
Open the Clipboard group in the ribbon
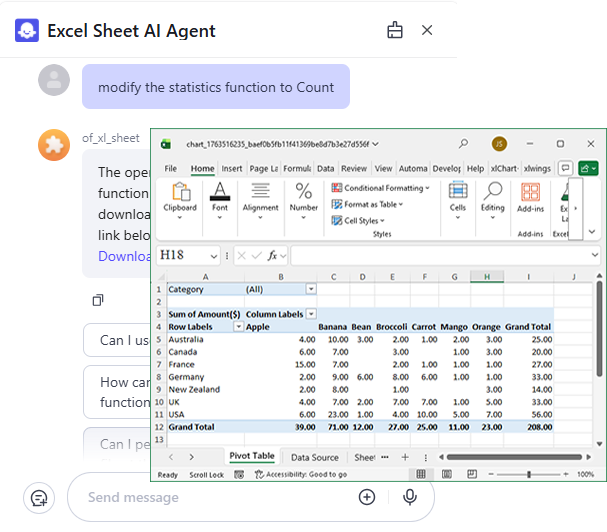pyautogui.click(x=181, y=198)
